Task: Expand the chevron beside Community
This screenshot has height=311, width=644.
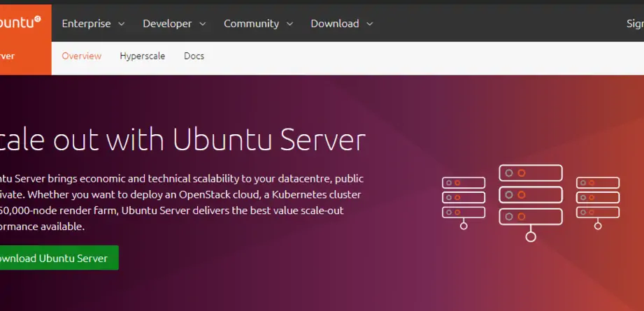Action: click(x=289, y=24)
